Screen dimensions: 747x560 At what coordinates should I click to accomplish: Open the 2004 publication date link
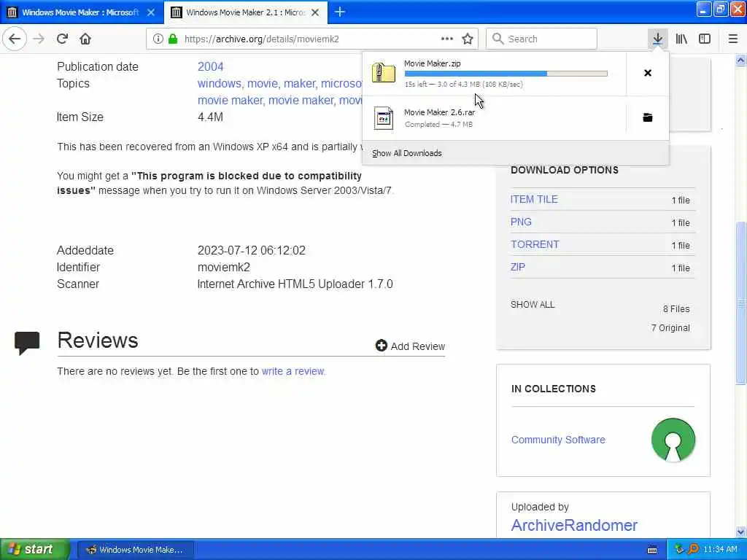pyautogui.click(x=211, y=66)
